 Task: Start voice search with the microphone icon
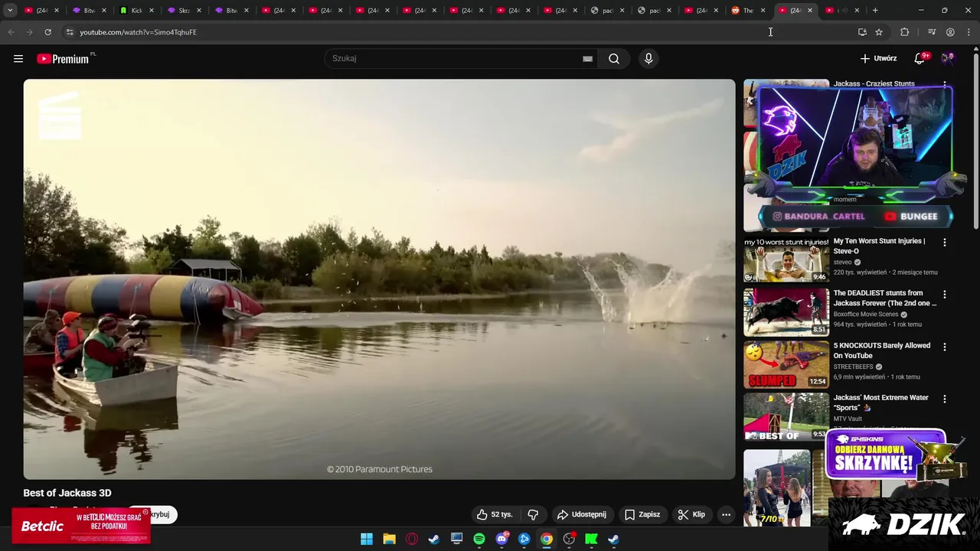(x=648, y=59)
